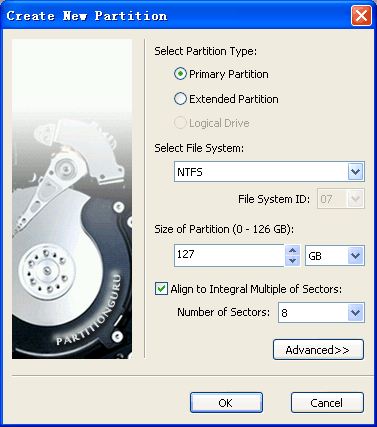Click the Cancel button
Image resolution: width=377 pixels, height=427 pixels.
point(327,403)
